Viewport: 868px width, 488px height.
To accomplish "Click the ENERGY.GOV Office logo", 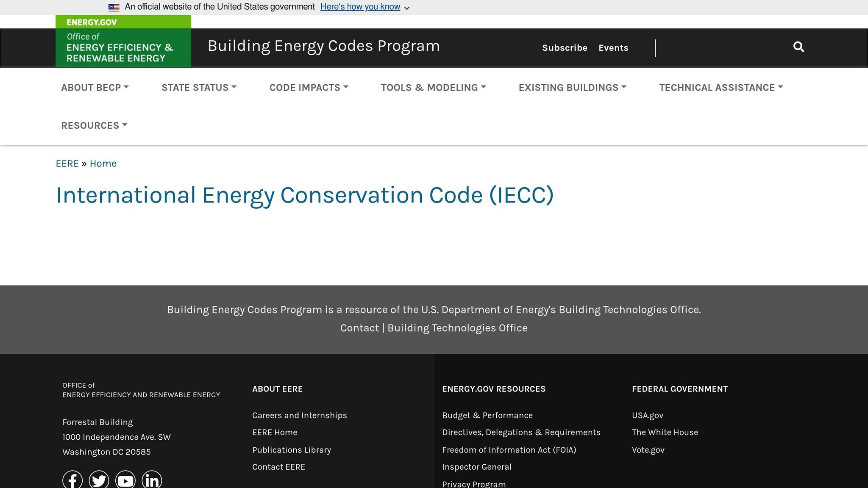I will [x=123, y=41].
